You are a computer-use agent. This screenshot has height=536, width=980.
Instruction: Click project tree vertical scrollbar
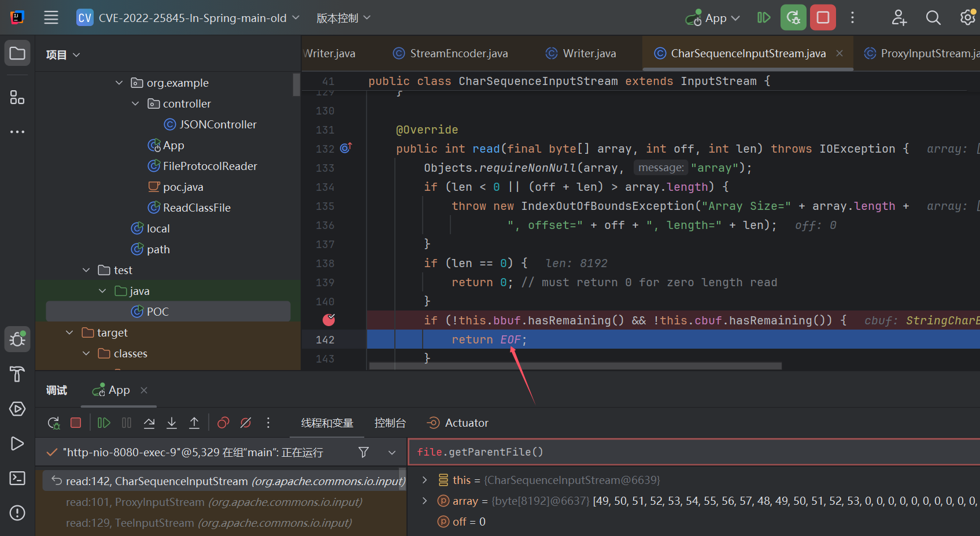click(x=296, y=84)
